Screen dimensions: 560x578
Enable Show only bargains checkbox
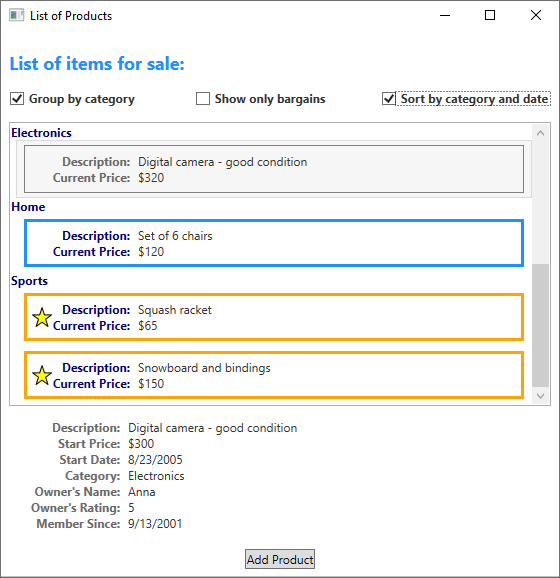click(203, 99)
